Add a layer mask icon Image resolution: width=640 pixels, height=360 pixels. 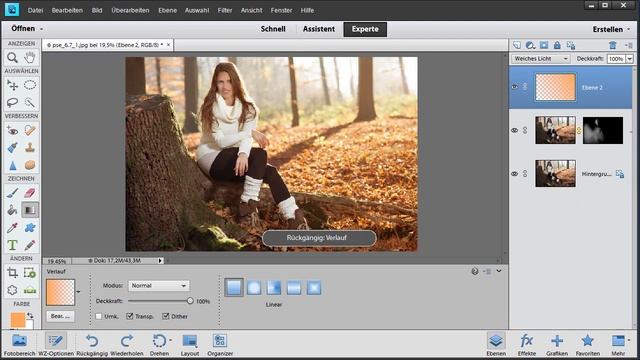pyautogui.click(x=544, y=45)
